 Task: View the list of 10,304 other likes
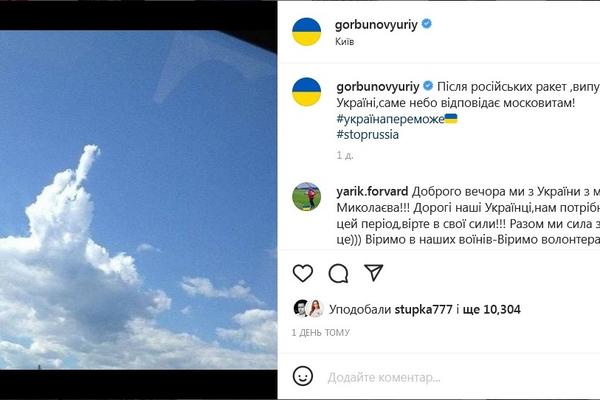(x=492, y=309)
